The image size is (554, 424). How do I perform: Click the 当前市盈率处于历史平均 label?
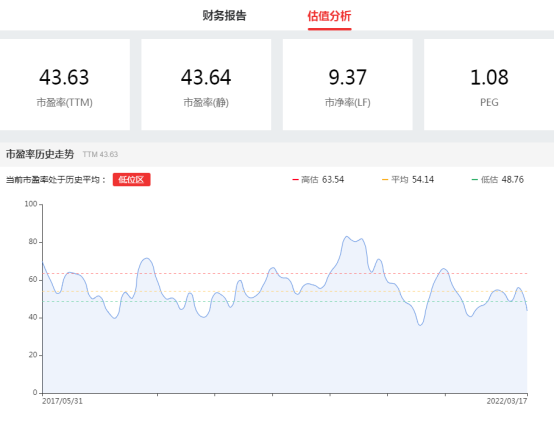coord(56,180)
